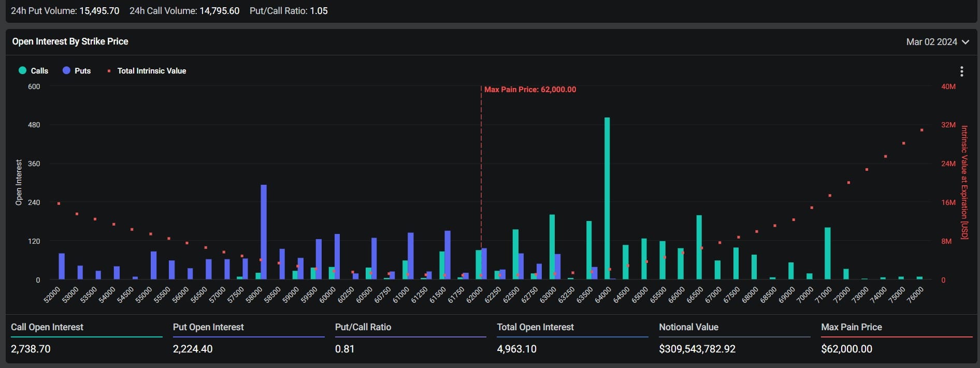The height and width of the screenshot is (368, 980).
Task: Click the 62000 strike axis label
Action: tap(474, 295)
